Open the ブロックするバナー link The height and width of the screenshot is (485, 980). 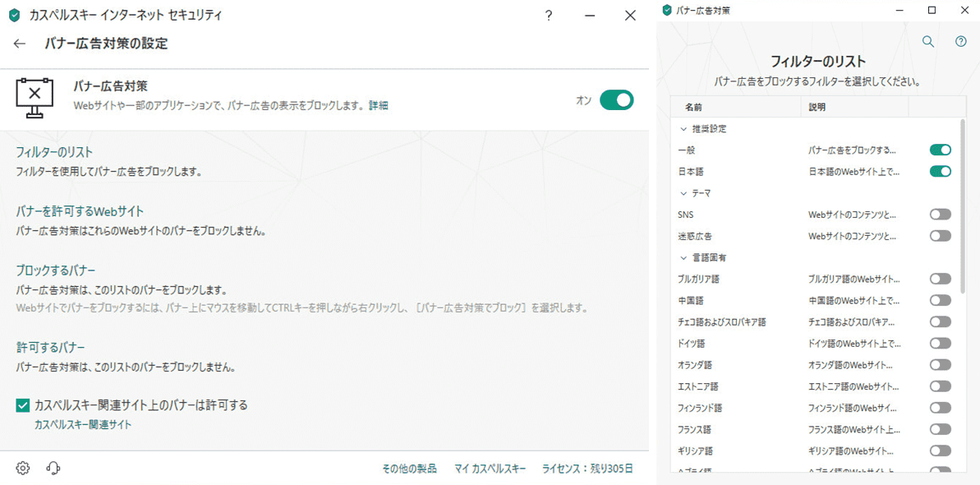tap(56, 270)
